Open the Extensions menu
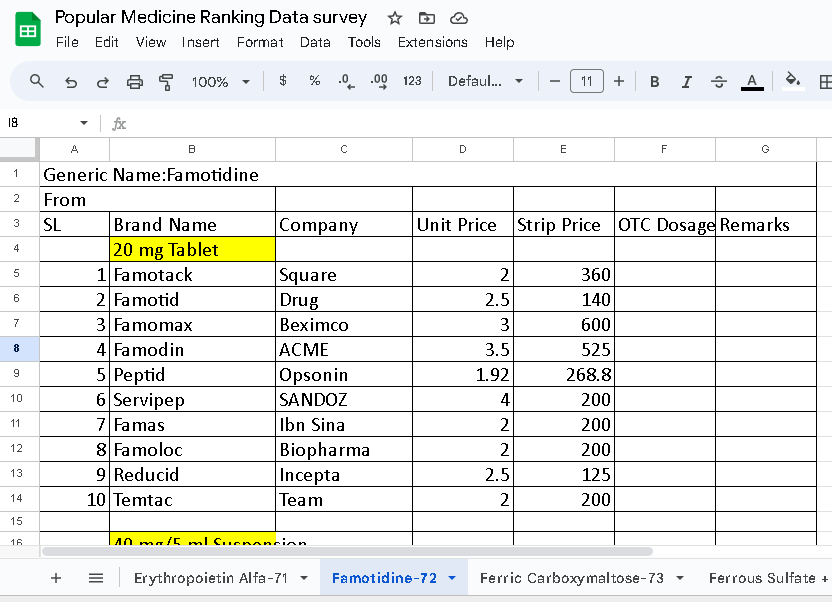Image resolution: width=832 pixels, height=602 pixels. [x=433, y=42]
